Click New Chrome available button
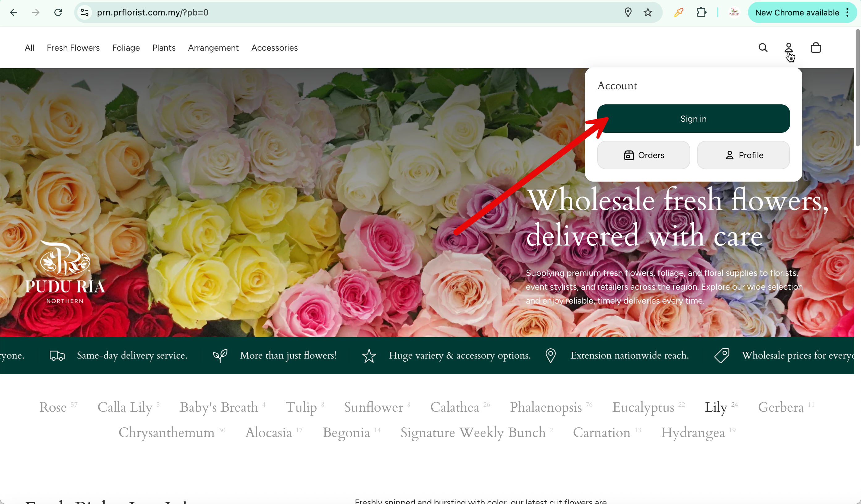This screenshot has height=504, width=861. click(797, 13)
